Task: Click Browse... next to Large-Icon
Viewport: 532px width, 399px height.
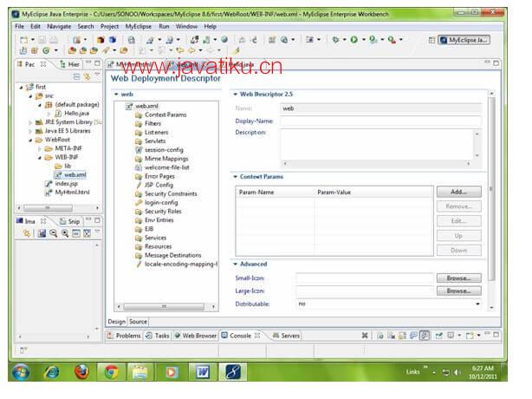Action: point(458,291)
